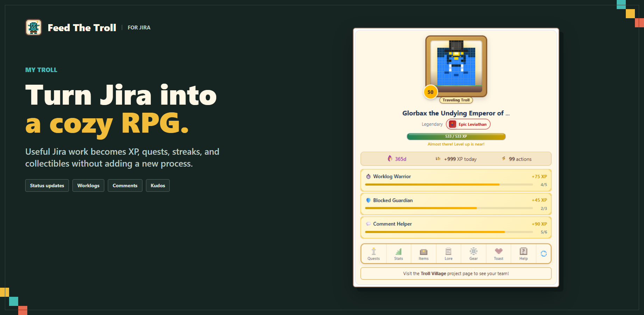Select the Worklog Warrior quest
This screenshot has width=644, height=315.
click(456, 180)
